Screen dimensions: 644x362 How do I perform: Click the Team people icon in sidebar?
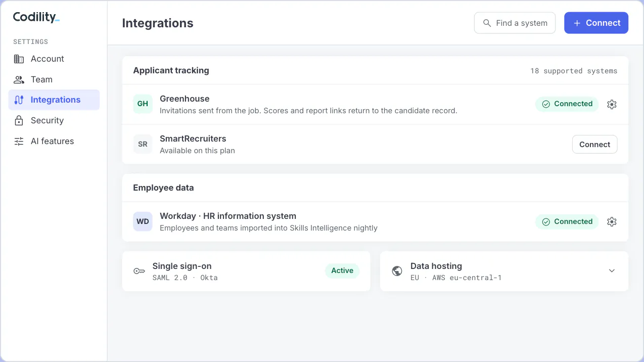click(x=19, y=79)
